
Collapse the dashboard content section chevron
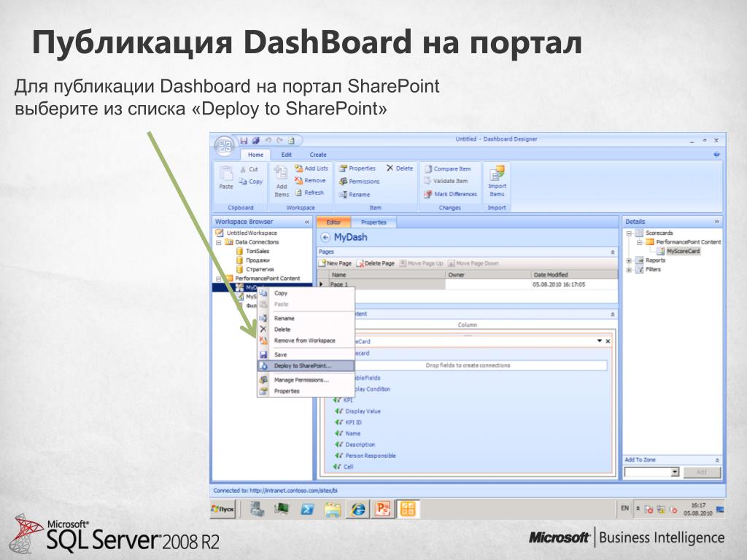point(613,314)
